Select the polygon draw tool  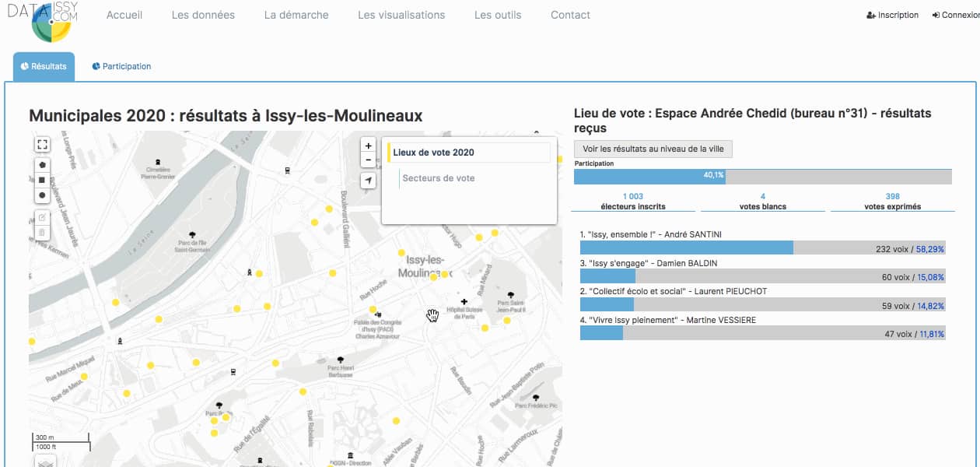pos(42,165)
